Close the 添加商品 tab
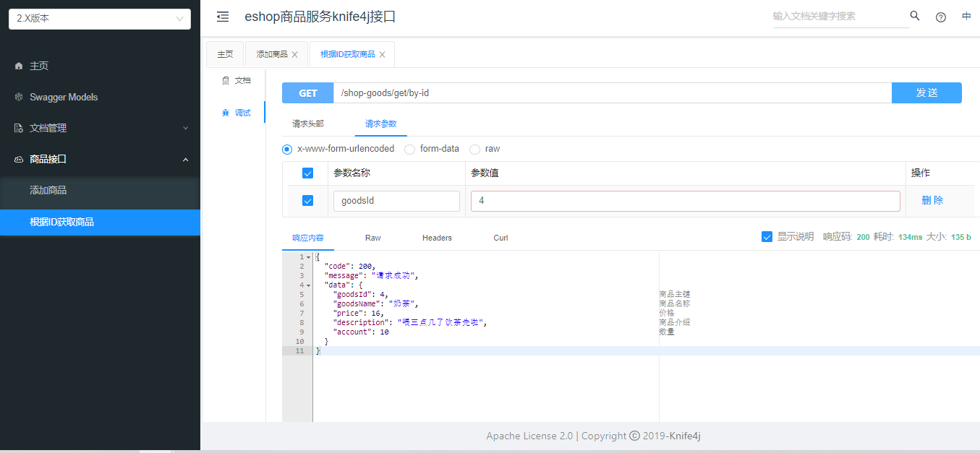Viewport: 980px width, 453px height. point(294,54)
